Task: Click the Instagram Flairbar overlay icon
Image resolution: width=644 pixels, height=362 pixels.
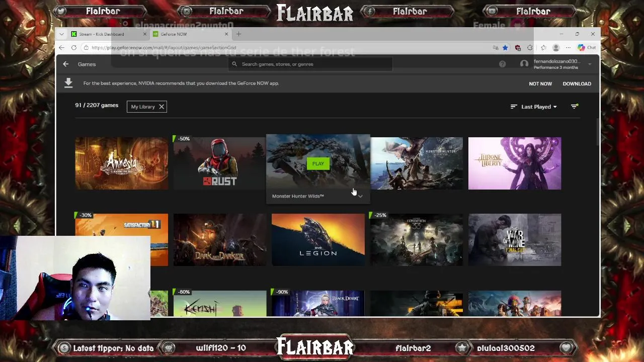Action: pyautogui.click(x=187, y=11)
